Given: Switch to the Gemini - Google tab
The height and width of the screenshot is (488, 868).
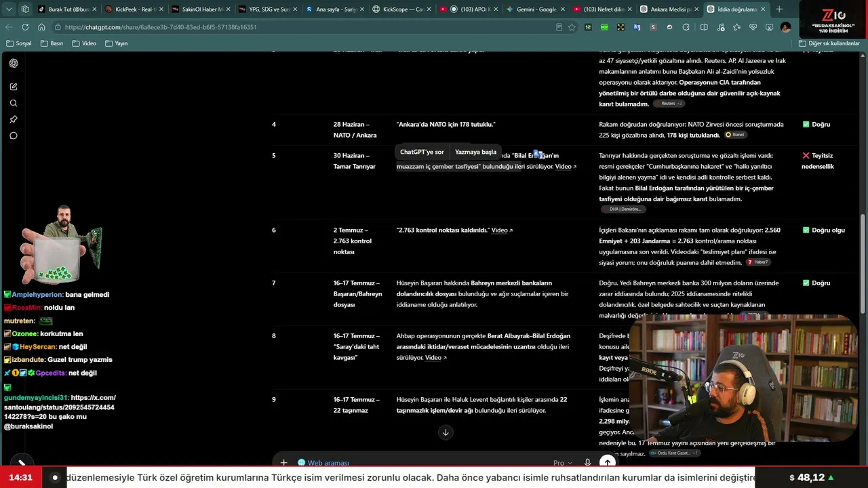Looking at the screenshot, I should [535, 9].
